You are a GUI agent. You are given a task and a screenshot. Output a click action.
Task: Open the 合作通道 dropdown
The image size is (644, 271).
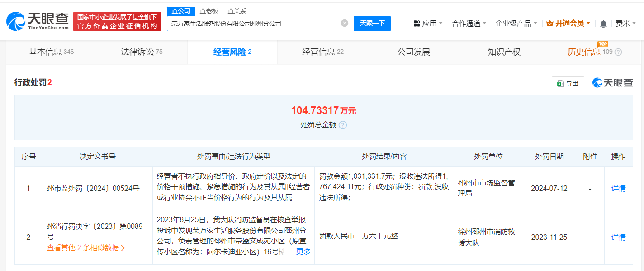point(467,22)
